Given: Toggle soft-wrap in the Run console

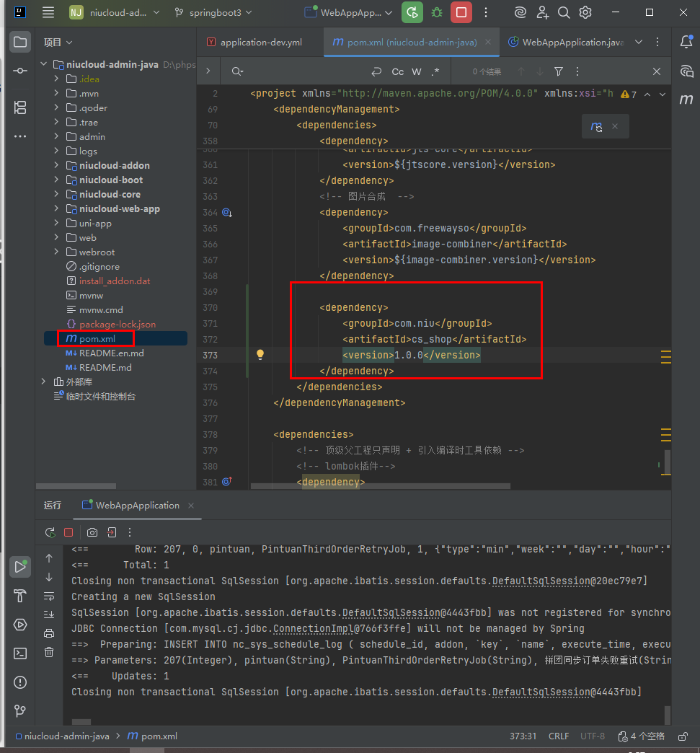Looking at the screenshot, I should pos(49,596).
